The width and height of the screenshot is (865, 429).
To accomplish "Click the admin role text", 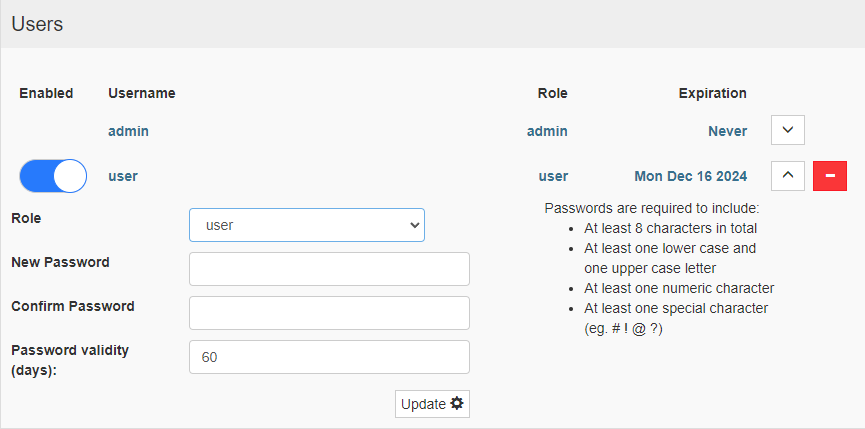I will point(547,131).
